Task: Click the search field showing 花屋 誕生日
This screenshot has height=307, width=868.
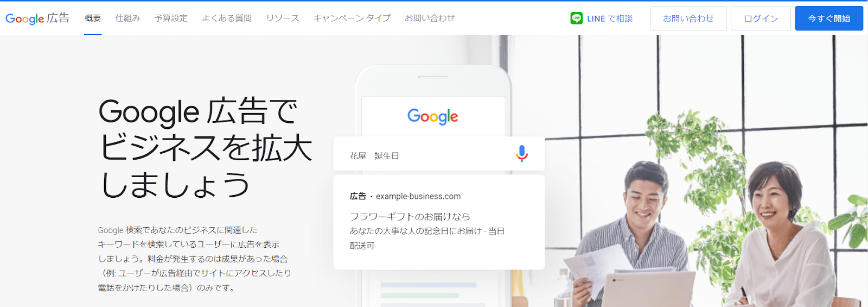Action: click(439, 154)
